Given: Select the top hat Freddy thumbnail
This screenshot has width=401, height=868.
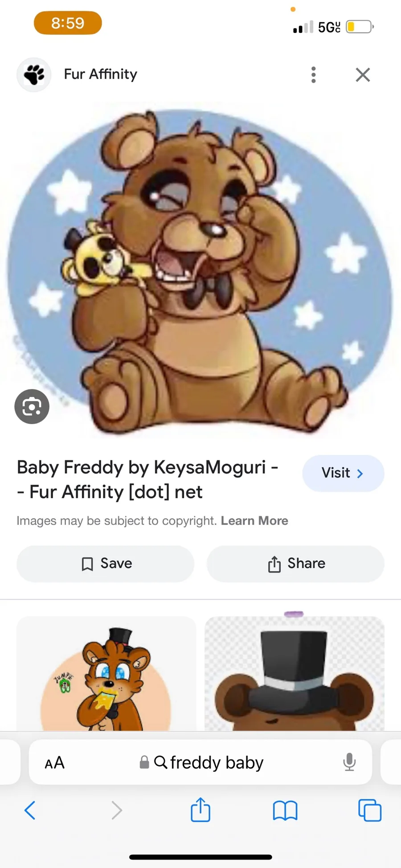Looking at the screenshot, I should click(294, 674).
